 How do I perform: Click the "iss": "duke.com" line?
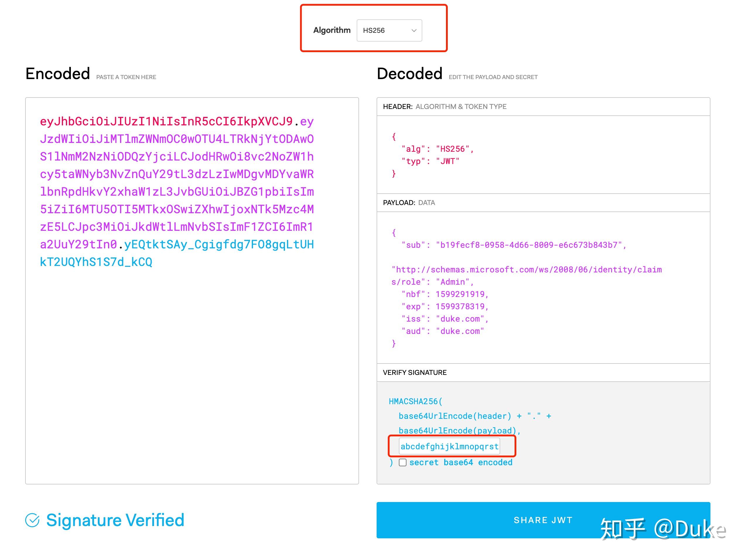(445, 319)
